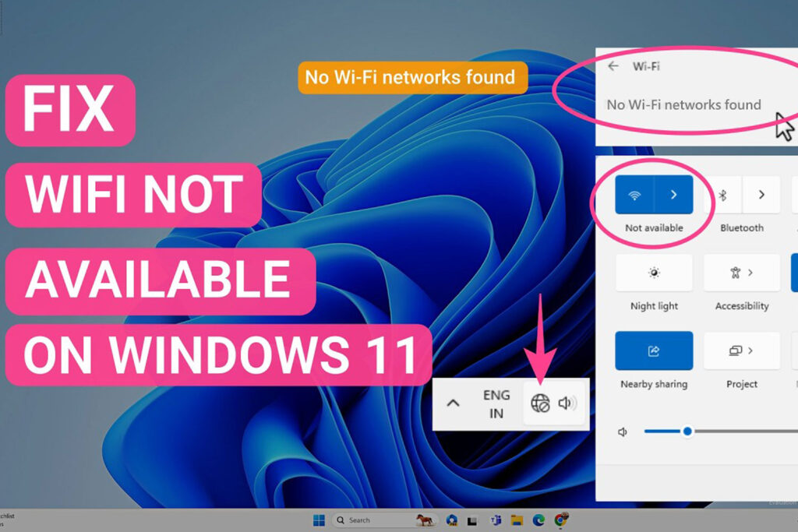Click the speaker icon in system tray

(x=567, y=403)
